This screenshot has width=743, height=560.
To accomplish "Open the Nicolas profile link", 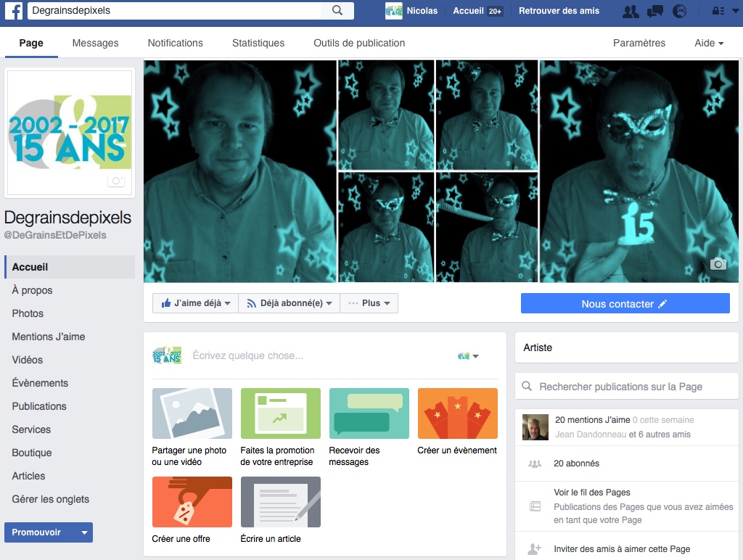I will (x=422, y=11).
